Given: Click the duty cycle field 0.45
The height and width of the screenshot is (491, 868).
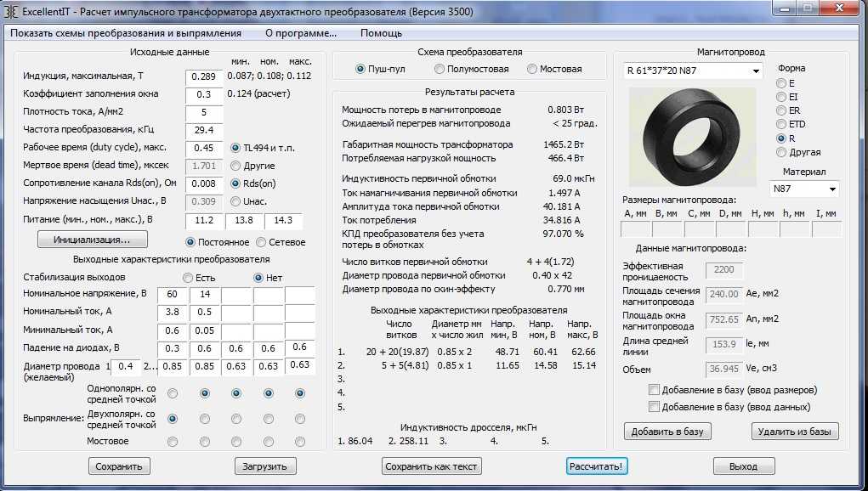Looking at the screenshot, I should pyautogui.click(x=204, y=148).
